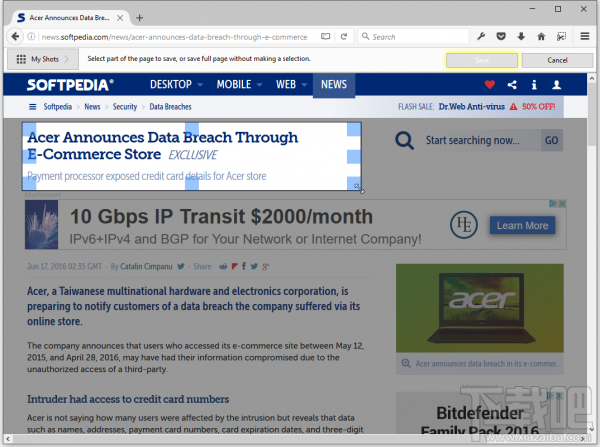This screenshot has width=600, height=447.
Task: Open breadcrumb hamburger menu icon
Action: click(33, 107)
